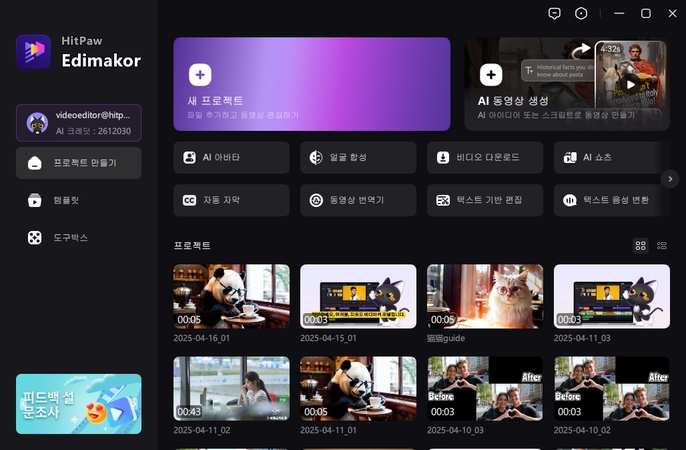Click the 피드백 설문조사 banner

point(79,404)
